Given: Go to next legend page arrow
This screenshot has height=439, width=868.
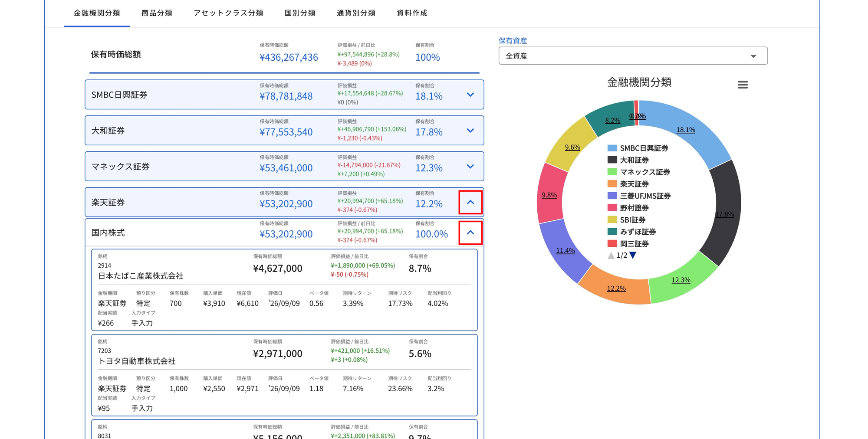Looking at the screenshot, I should (x=633, y=256).
